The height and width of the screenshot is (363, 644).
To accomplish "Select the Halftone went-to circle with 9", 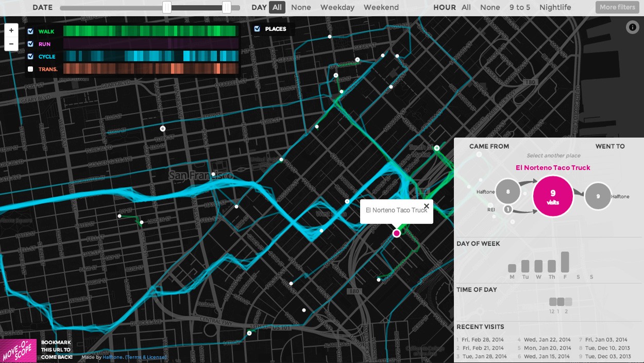I will pos(598,196).
